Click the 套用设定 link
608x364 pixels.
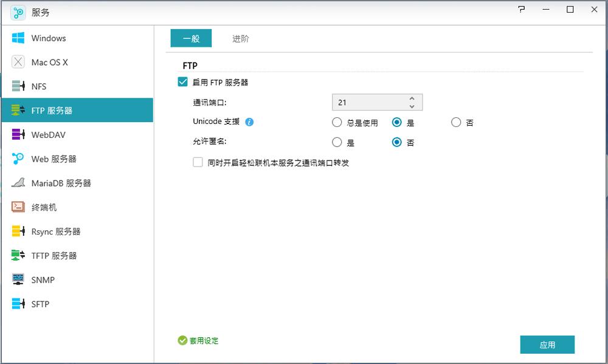click(x=201, y=340)
